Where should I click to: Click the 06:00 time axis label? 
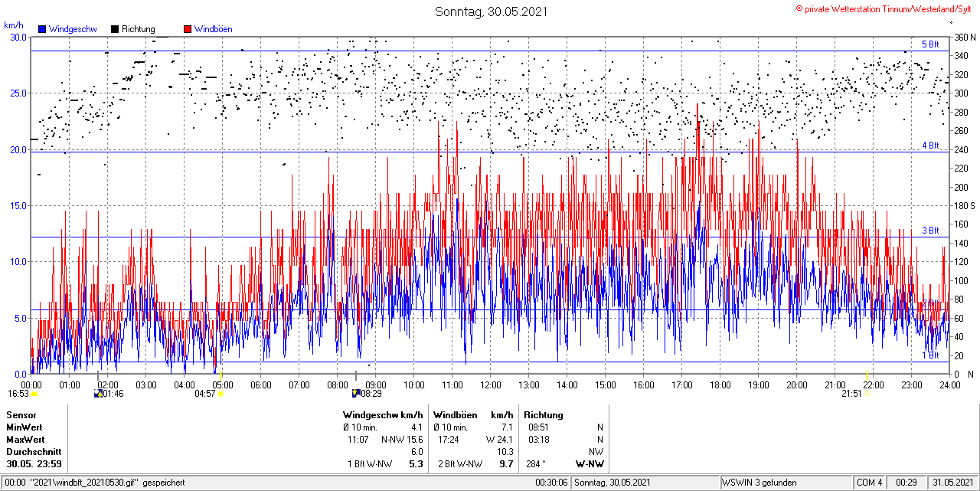pyautogui.click(x=260, y=385)
